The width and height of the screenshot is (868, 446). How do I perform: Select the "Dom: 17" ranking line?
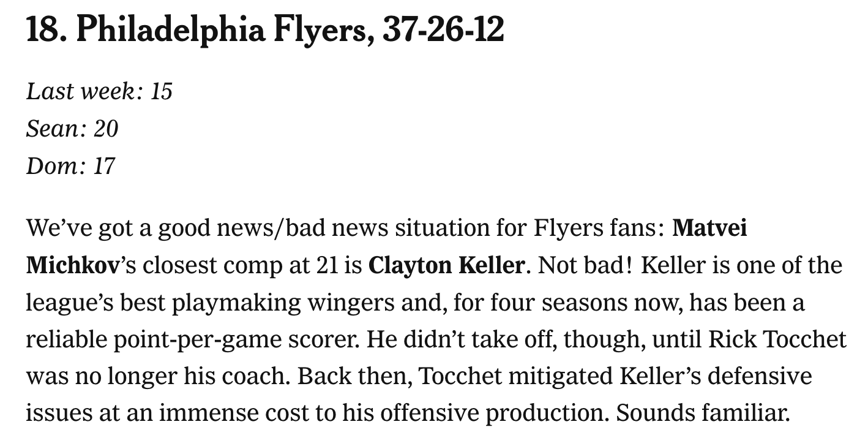pyautogui.click(x=70, y=165)
